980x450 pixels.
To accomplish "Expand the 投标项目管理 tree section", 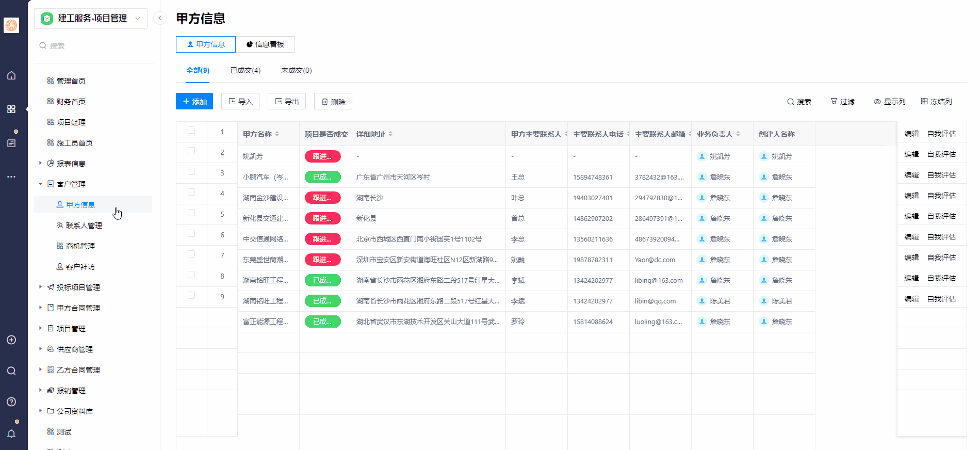I will point(41,287).
